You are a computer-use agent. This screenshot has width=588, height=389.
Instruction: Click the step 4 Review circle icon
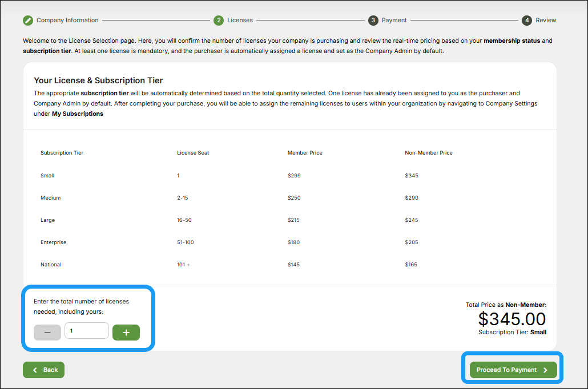pyautogui.click(x=526, y=20)
